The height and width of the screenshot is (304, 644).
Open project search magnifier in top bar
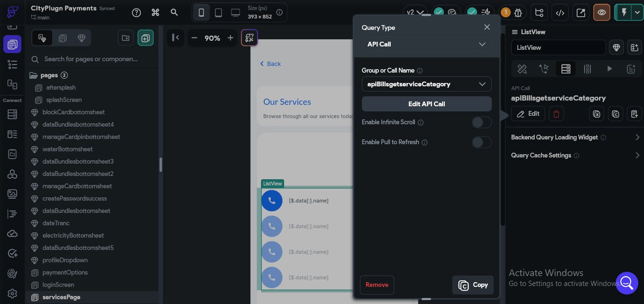(x=174, y=12)
